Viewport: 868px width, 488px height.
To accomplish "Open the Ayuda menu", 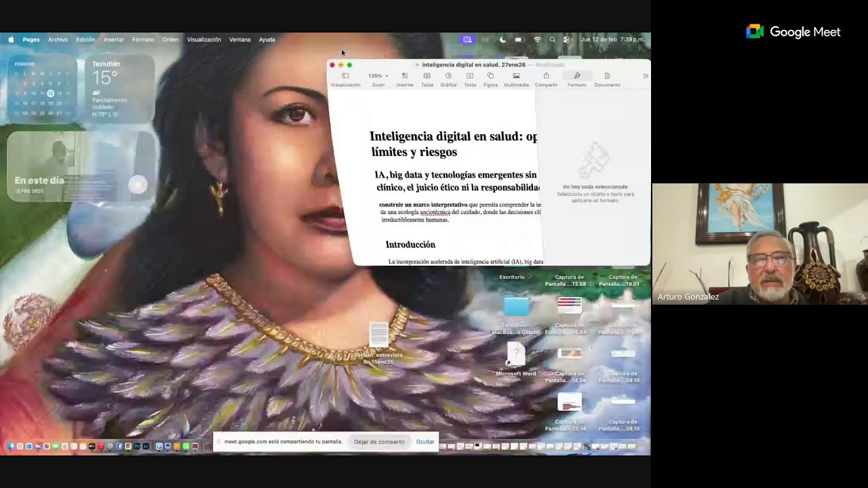I will coord(267,39).
